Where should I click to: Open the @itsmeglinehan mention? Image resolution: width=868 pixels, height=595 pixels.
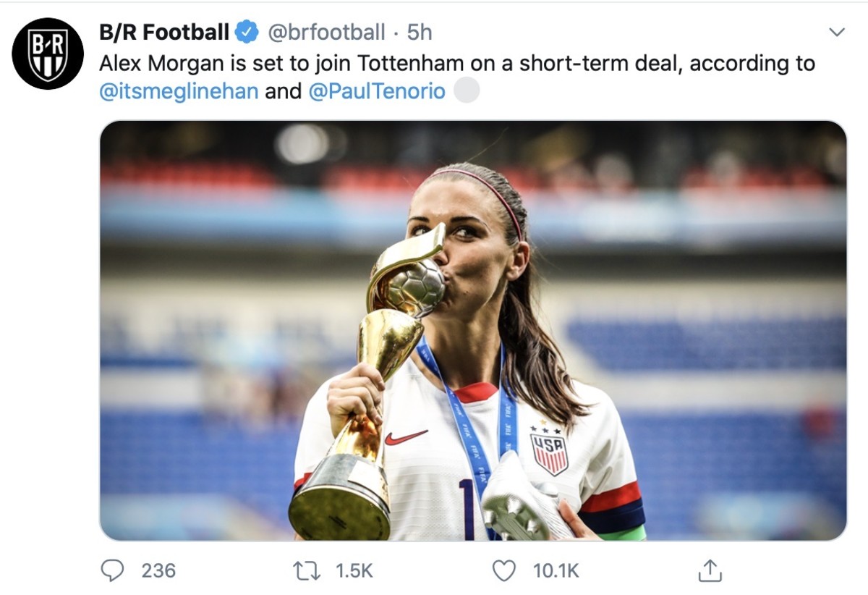[x=179, y=92]
